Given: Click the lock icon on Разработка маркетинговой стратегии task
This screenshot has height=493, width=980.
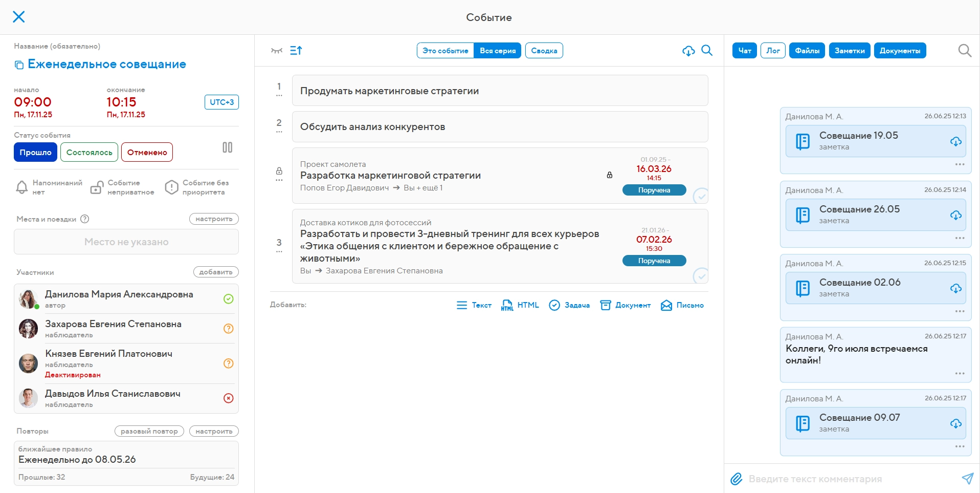Looking at the screenshot, I should pos(610,175).
